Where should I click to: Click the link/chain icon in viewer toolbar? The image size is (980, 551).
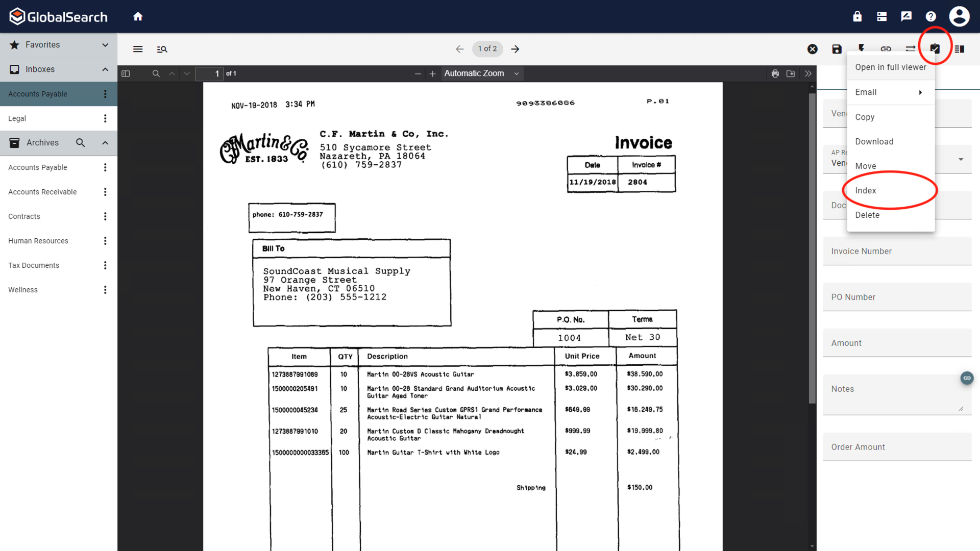point(886,48)
